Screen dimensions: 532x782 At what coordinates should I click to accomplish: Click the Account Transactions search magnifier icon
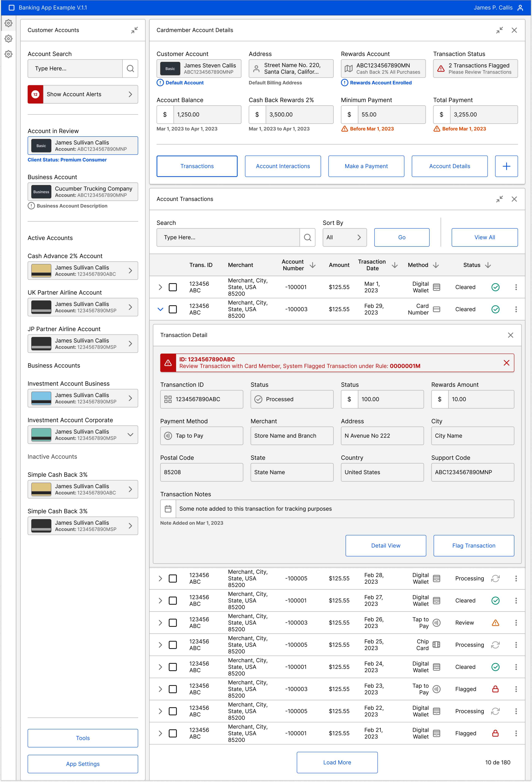(307, 238)
